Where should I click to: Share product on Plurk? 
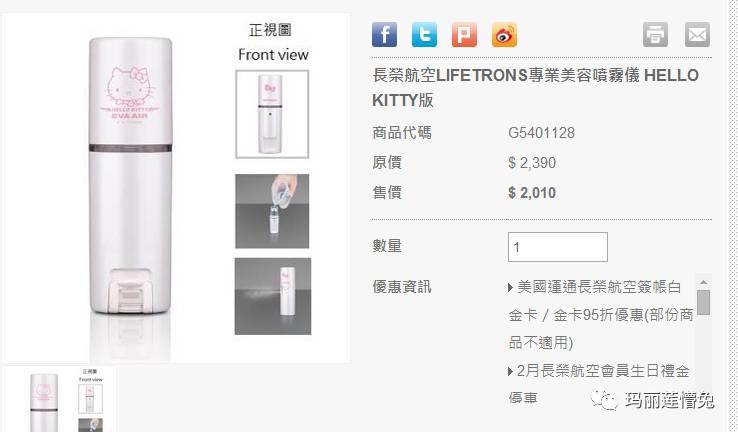point(464,34)
